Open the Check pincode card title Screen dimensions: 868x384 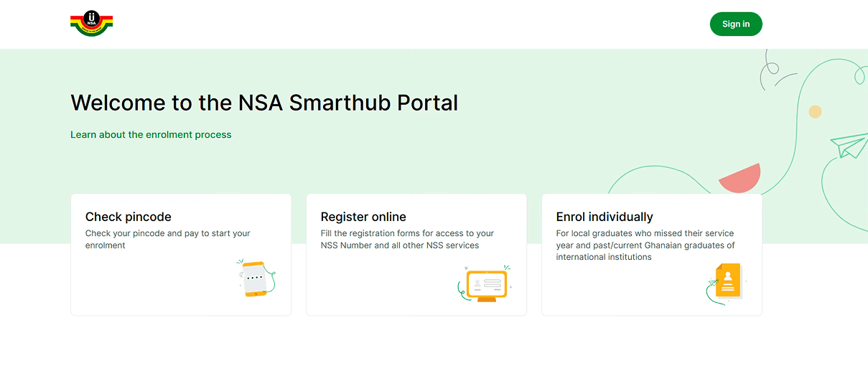(x=129, y=217)
